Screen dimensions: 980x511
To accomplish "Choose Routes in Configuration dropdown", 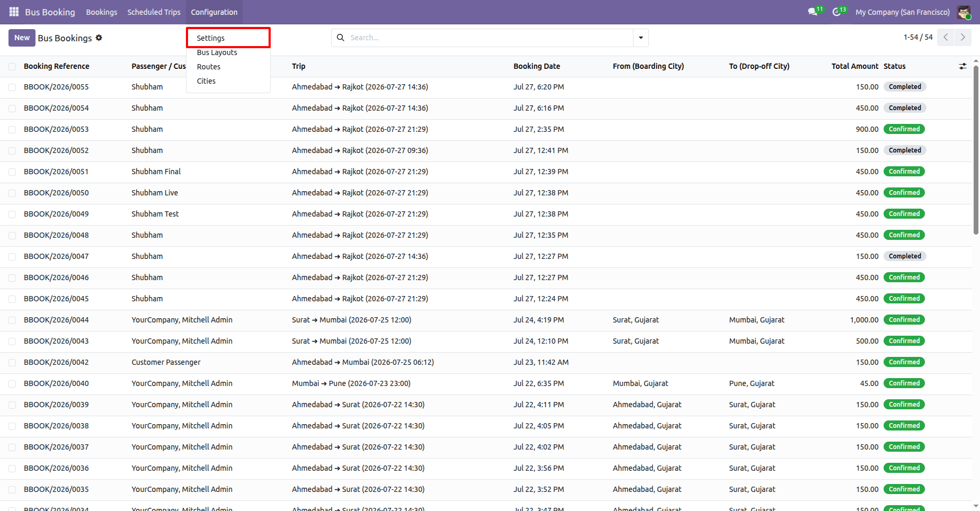I will tap(228, 67).
